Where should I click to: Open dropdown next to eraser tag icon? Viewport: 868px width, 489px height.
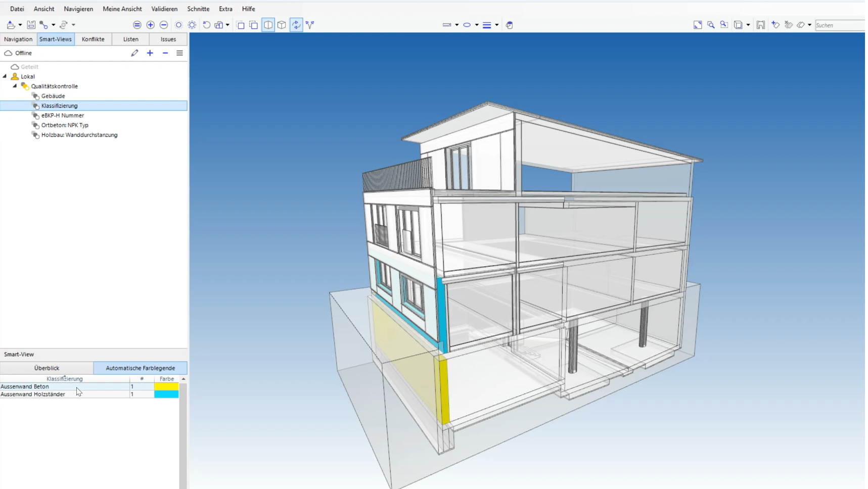pos(809,25)
